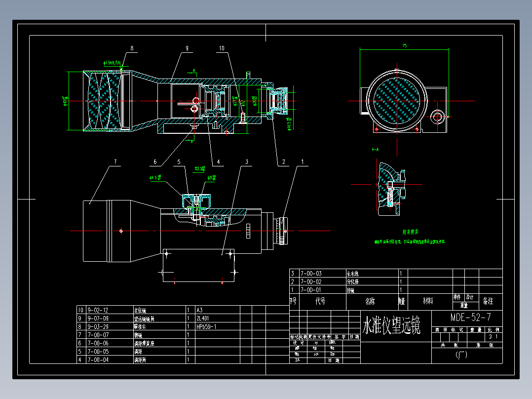Image resolution: width=532 pixels, height=399 pixels.
Task: Click the (厂) text in title block
Action: [461, 355]
